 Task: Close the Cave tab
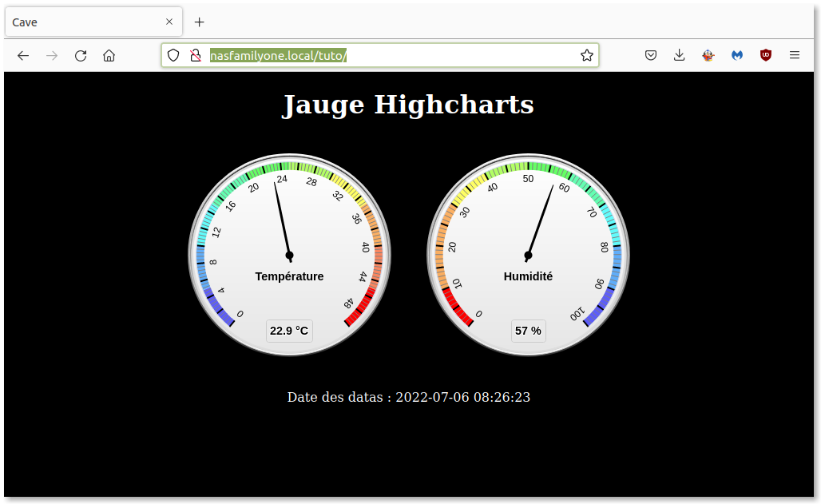point(169,22)
